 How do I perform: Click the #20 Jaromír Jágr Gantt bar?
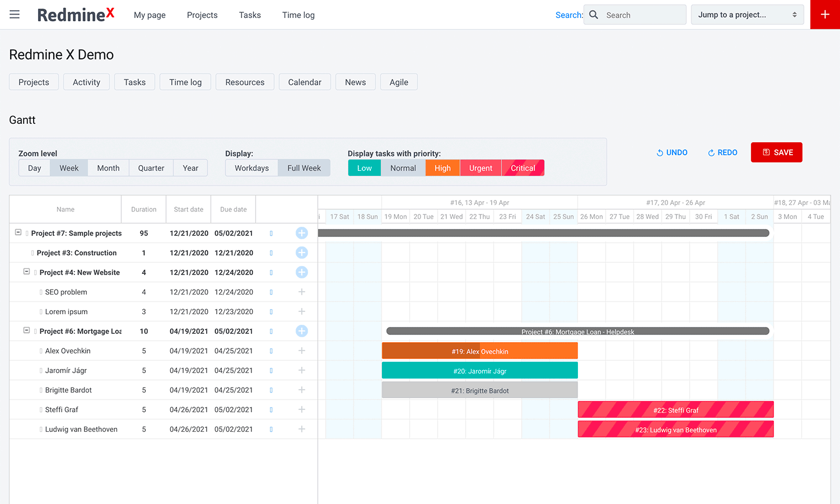[x=480, y=371]
